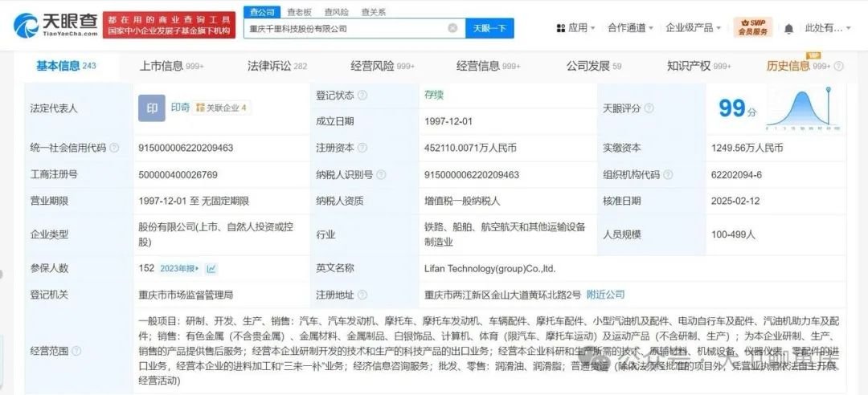This screenshot has height=395, width=868.
Task: Open the 印 avatar of legal representative
Action: [x=152, y=108]
